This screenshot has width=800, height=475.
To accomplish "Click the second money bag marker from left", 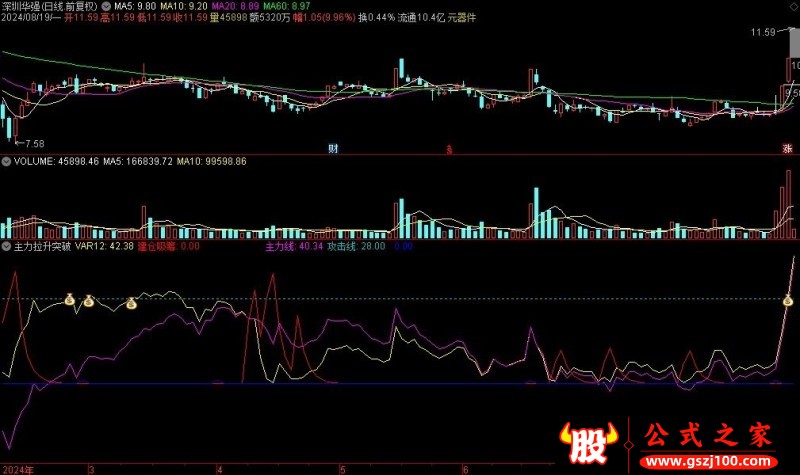I will [x=89, y=301].
